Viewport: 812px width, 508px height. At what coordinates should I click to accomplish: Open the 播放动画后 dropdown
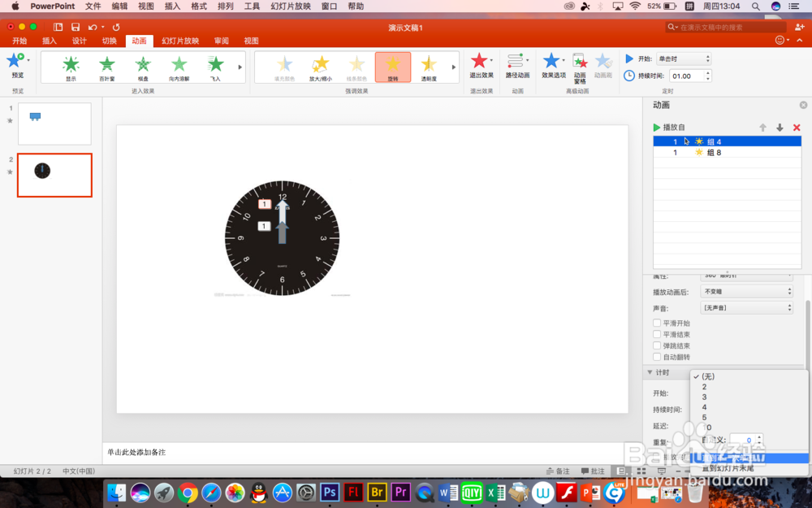tap(746, 291)
